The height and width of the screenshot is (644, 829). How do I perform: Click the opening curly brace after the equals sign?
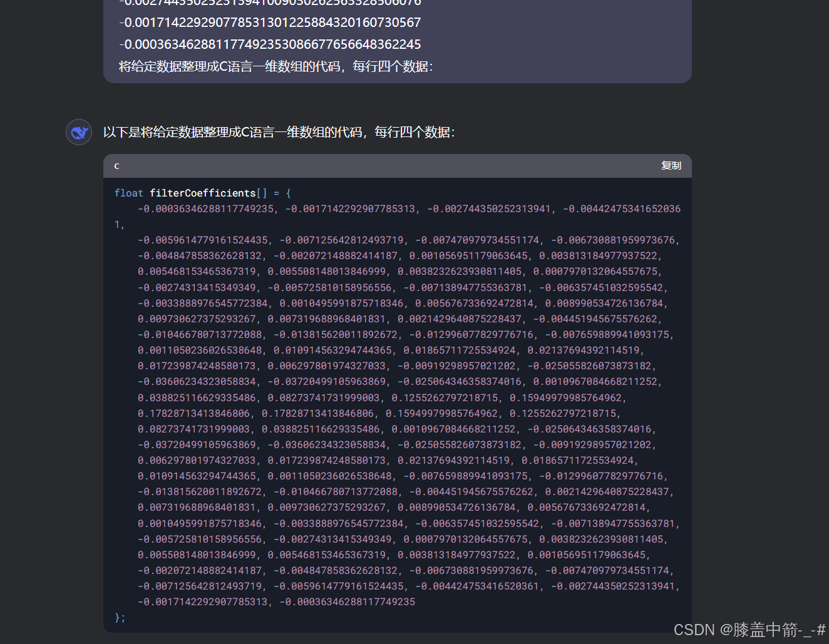pyautogui.click(x=289, y=193)
